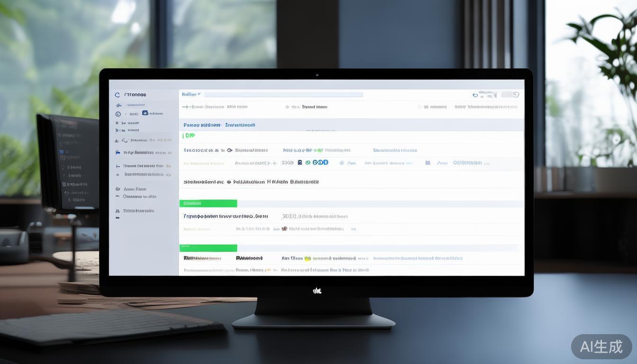637x364 pixels.
Task: Toggle the eye icon in the first data row
Action: [x=230, y=150]
